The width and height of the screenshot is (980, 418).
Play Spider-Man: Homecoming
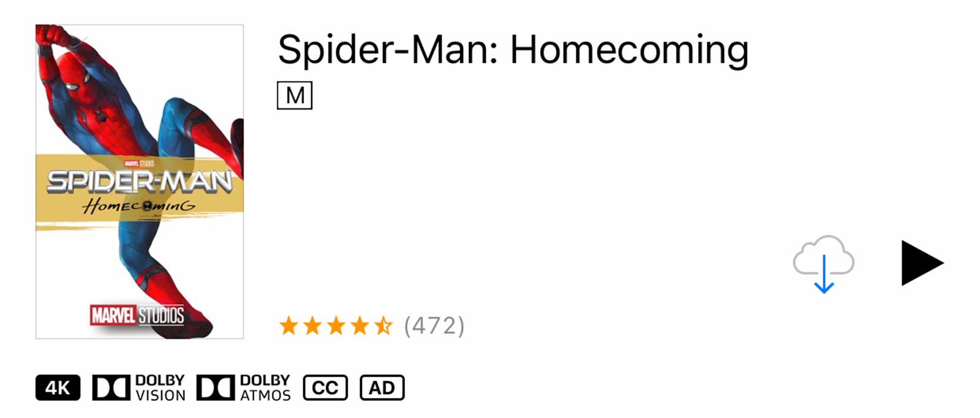[922, 263]
